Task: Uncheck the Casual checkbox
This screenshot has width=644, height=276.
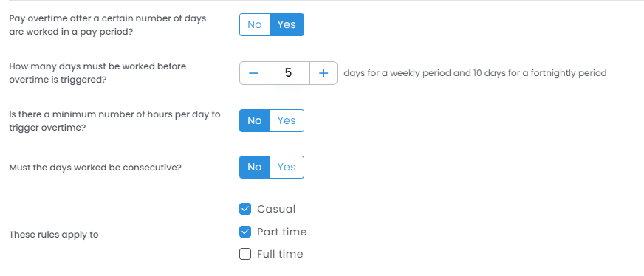Action: click(245, 209)
